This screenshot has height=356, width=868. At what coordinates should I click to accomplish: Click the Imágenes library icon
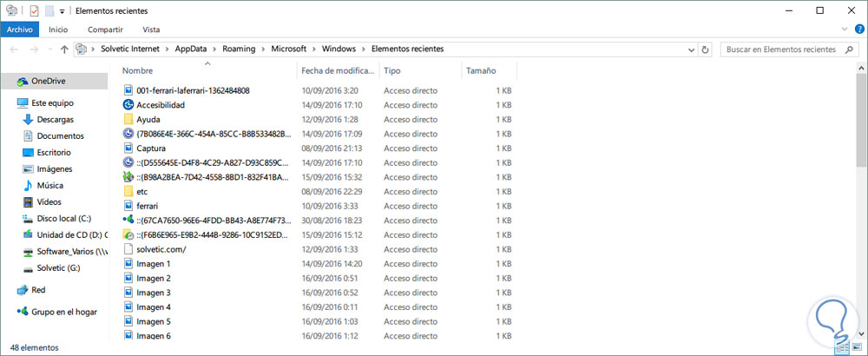tap(29, 168)
